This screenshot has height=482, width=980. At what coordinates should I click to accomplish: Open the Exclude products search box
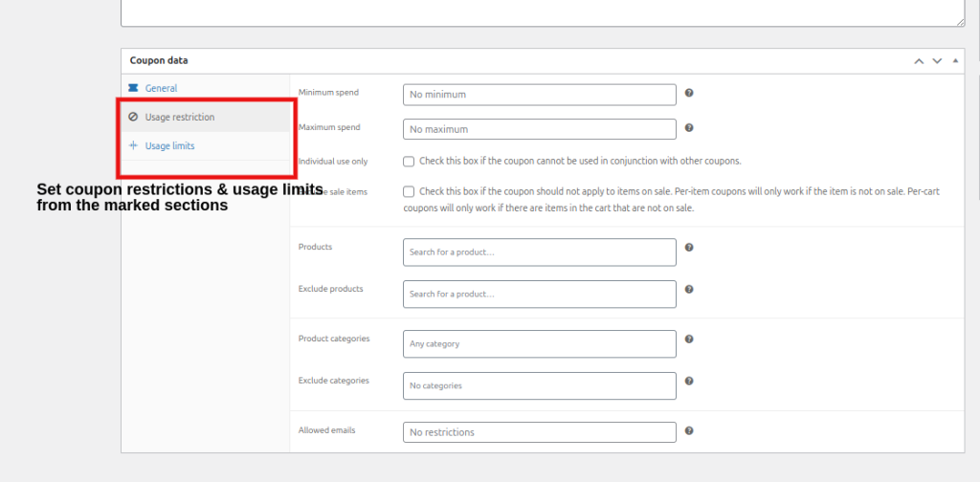pyautogui.click(x=540, y=294)
